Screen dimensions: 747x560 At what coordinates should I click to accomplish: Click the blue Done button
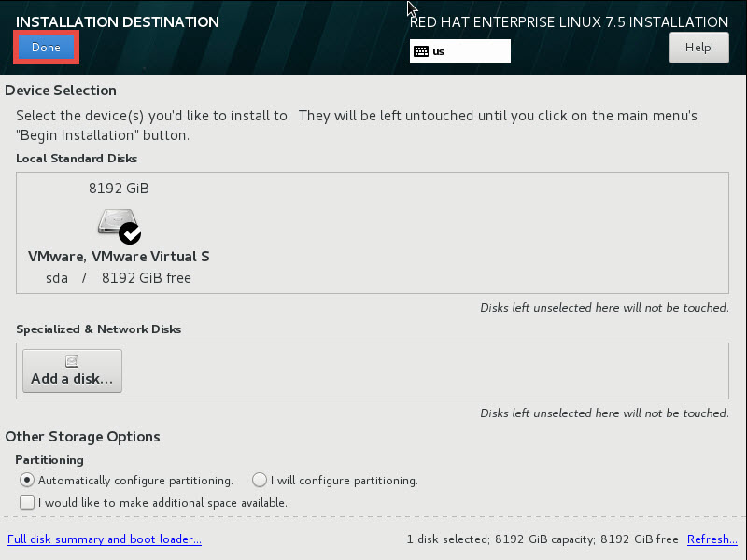tap(46, 48)
